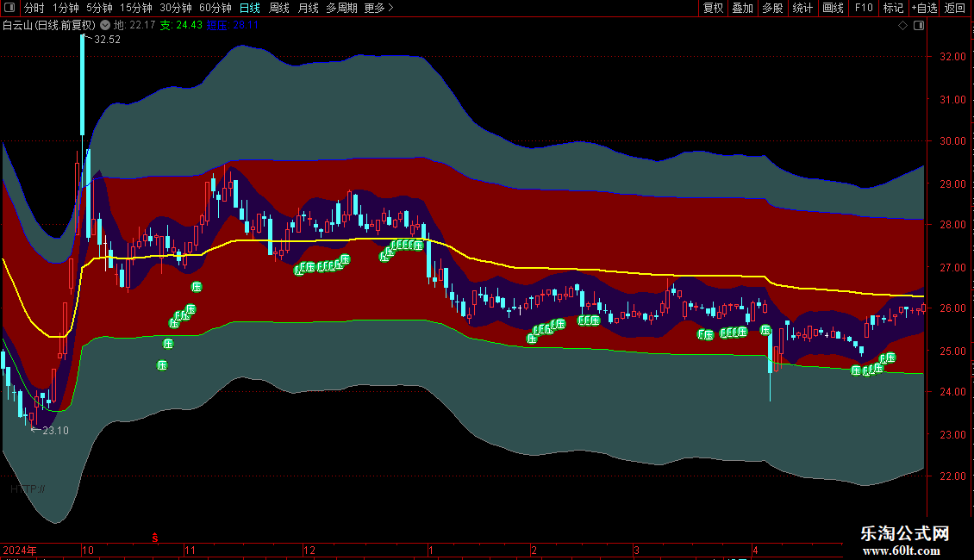Click month 12 on date axis

point(309,550)
